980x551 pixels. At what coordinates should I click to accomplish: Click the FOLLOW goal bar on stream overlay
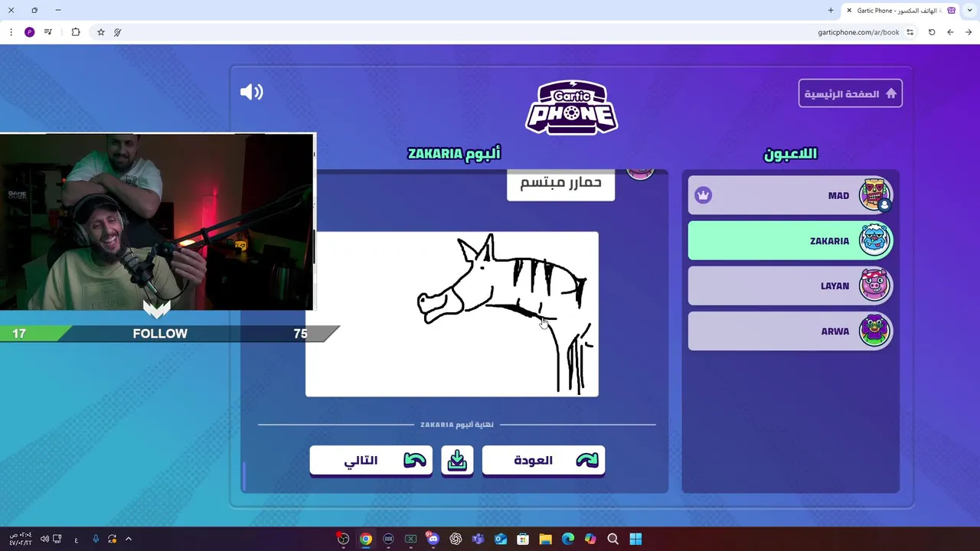160,334
